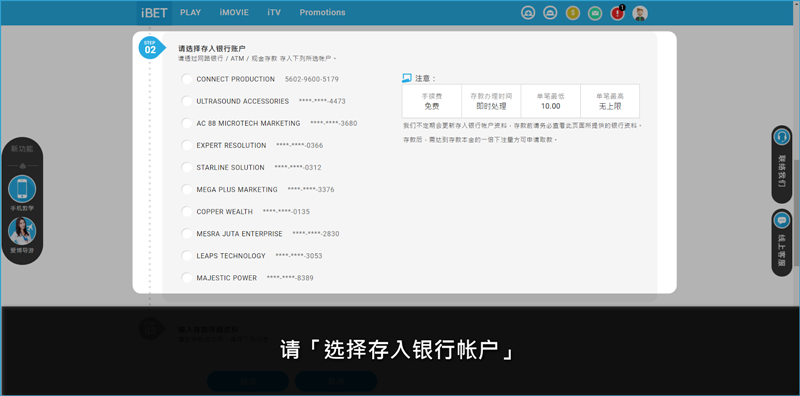
Task: Select EXPERT RESOLUTION account radio
Action: pyautogui.click(x=187, y=145)
